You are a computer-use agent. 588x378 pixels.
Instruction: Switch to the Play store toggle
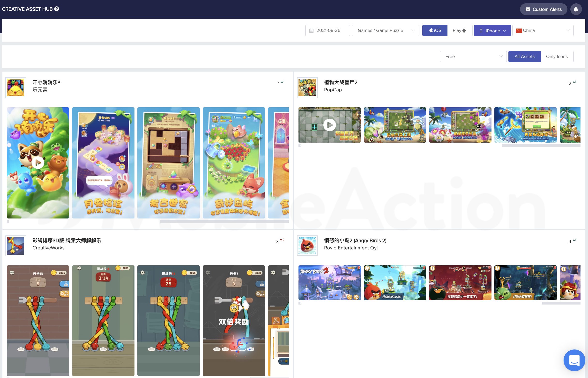coord(460,30)
